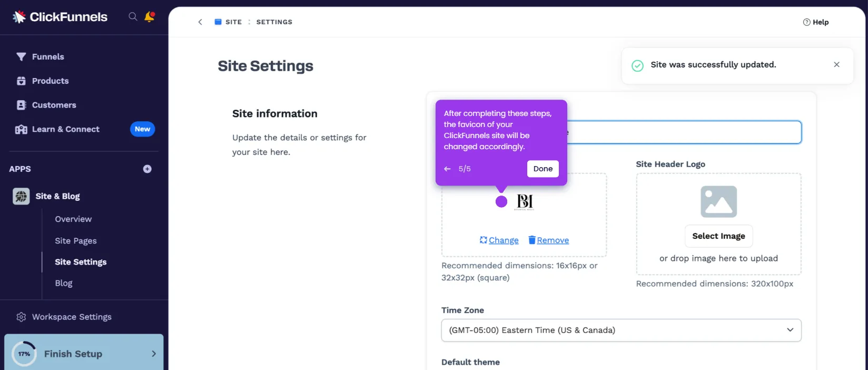This screenshot has width=868, height=370.
Task: Click the Learn & Connect icon
Action: [21, 129]
